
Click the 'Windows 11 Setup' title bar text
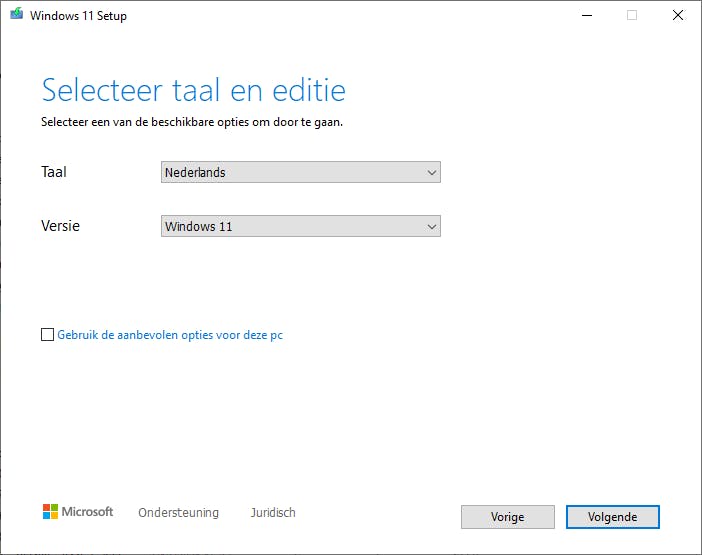[x=79, y=16]
